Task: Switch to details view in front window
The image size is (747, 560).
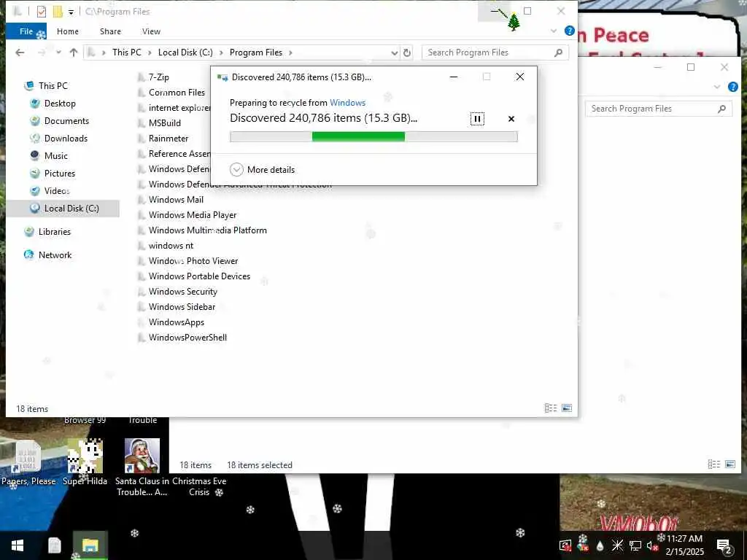Action: point(551,408)
